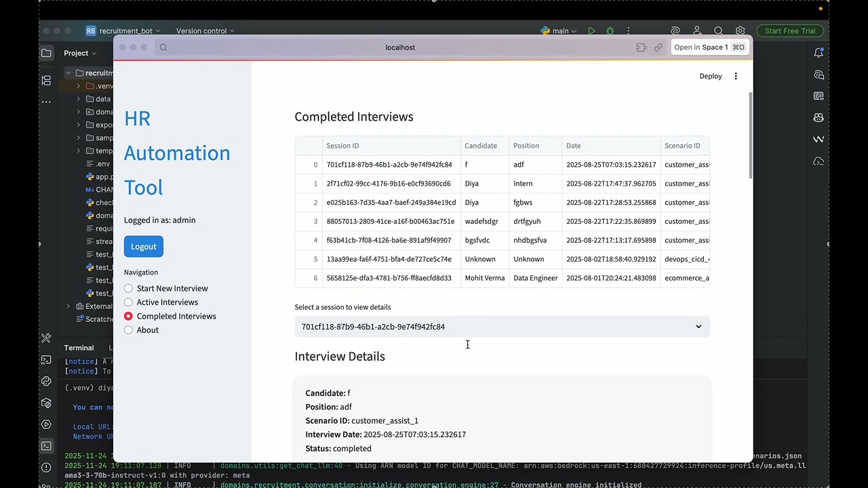This screenshot has width=868, height=488.
Task: Expand External Libraries node
Action: point(68,306)
